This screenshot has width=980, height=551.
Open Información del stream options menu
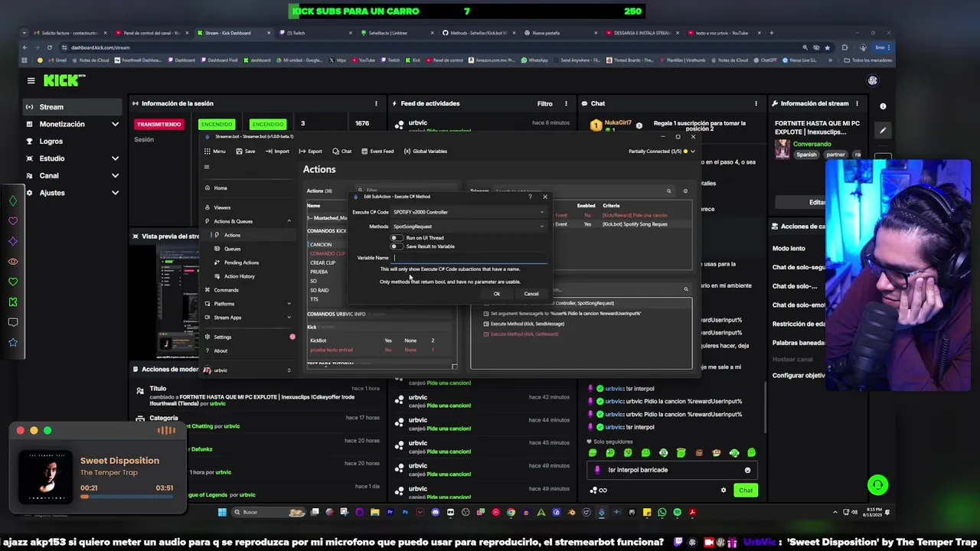tap(857, 103)
